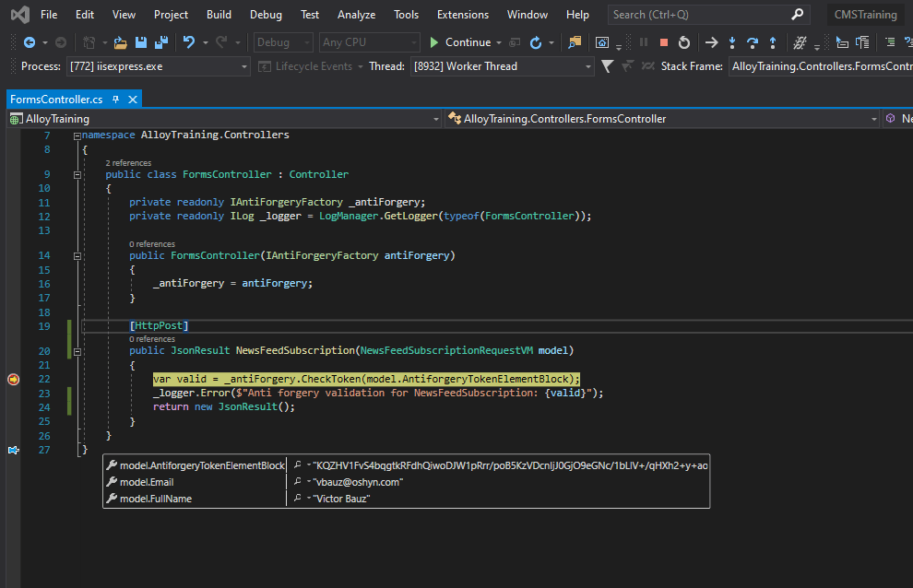Open the Tools menu
This screenshot has height=588, width=913.
(x=406, y=15)
